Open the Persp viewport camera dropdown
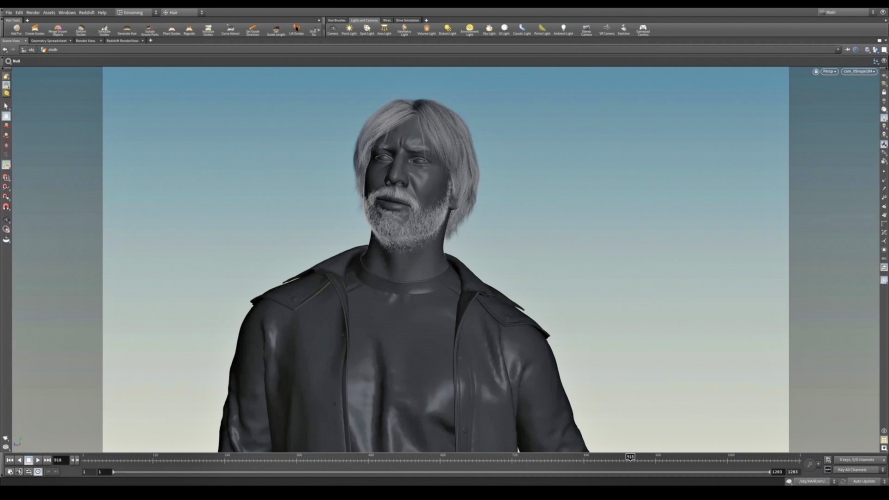Viewport: 889px width, 500px height. 829,72
